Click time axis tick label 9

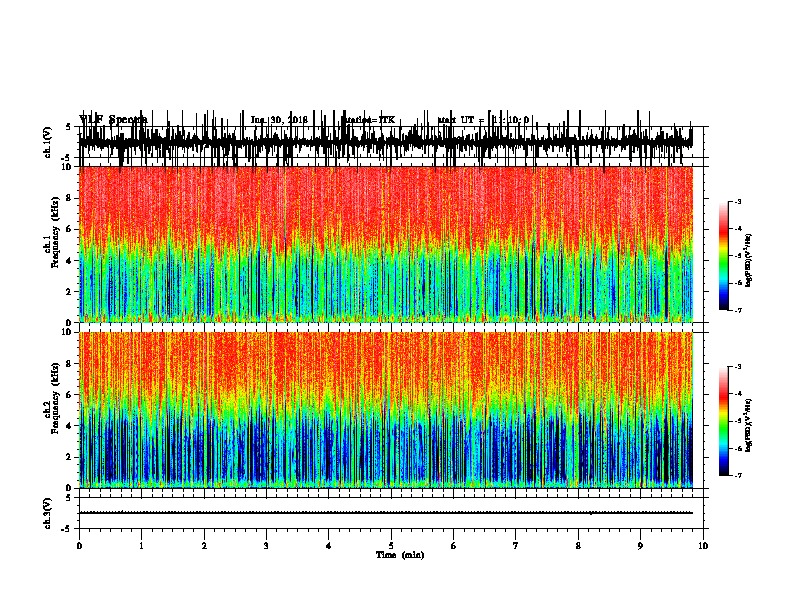[640, 546]
